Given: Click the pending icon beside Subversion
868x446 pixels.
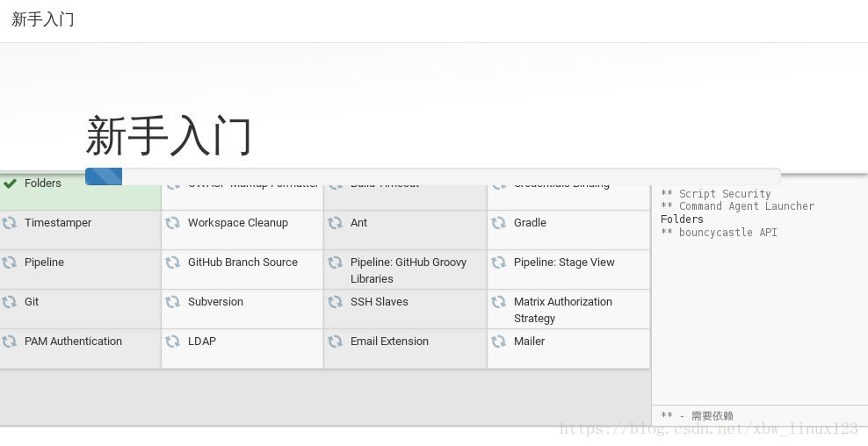Looking at the screenshot, I should coord(172,302).
